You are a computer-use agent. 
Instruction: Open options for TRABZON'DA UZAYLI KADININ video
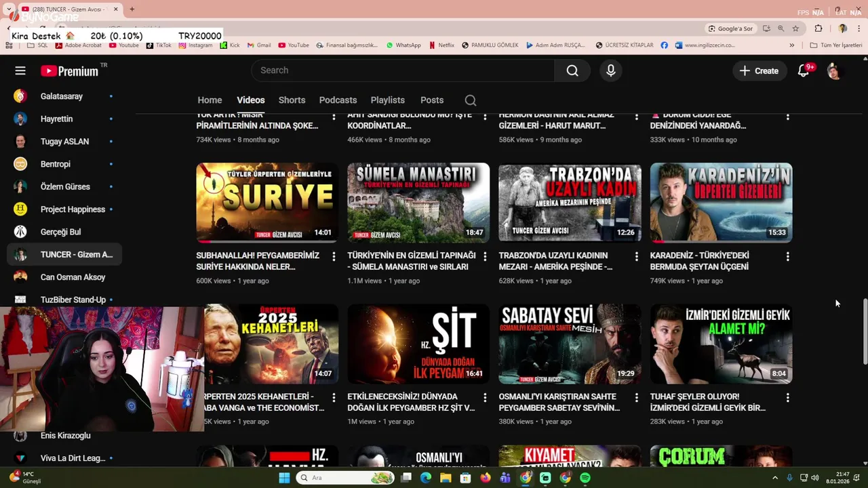pyautogui.click(x=636, y=256)
